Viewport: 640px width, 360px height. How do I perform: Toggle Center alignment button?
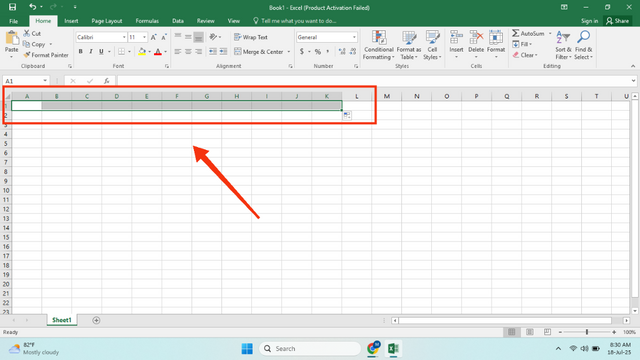coord(188,51)
